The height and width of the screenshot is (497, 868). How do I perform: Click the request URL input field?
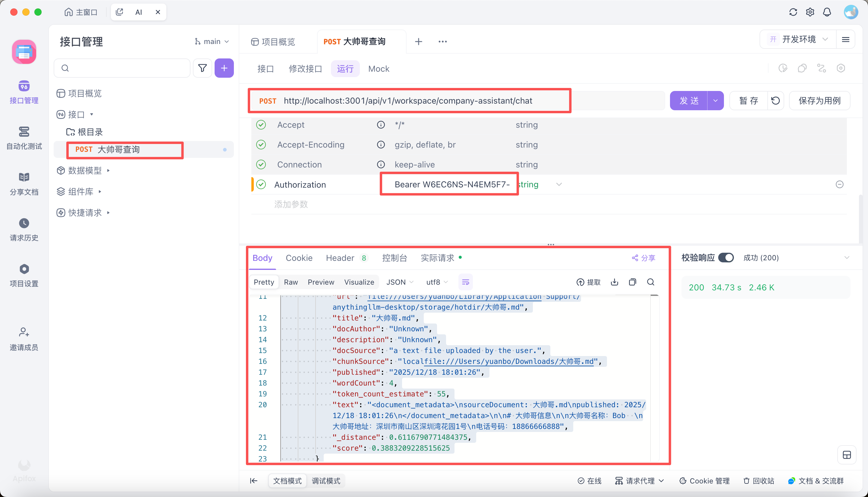click(x=408, y=101)
